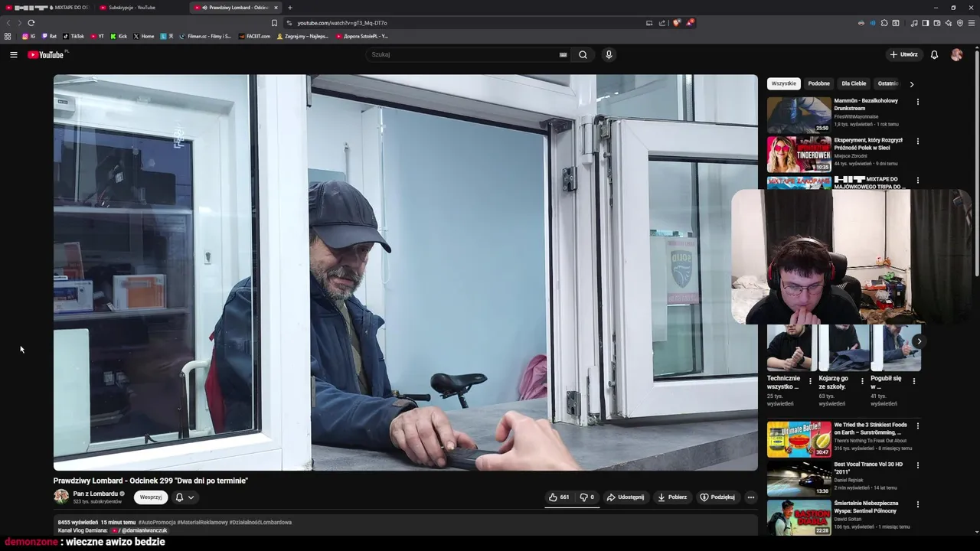Open the YouTube hamburger guide menu
Screen dimensions: 980x551
13,54
